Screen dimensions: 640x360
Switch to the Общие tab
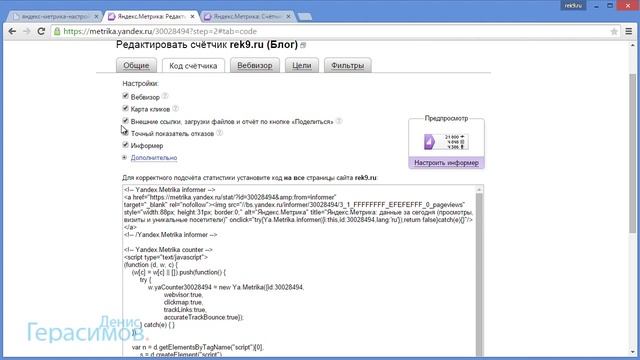(x=136, y=65)
